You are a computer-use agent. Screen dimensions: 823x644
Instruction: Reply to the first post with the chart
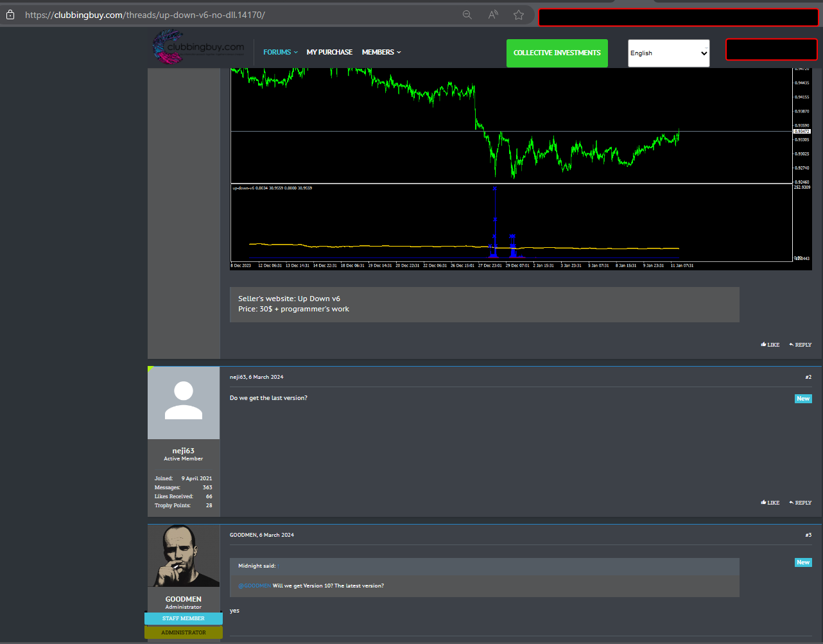point(800,345)
